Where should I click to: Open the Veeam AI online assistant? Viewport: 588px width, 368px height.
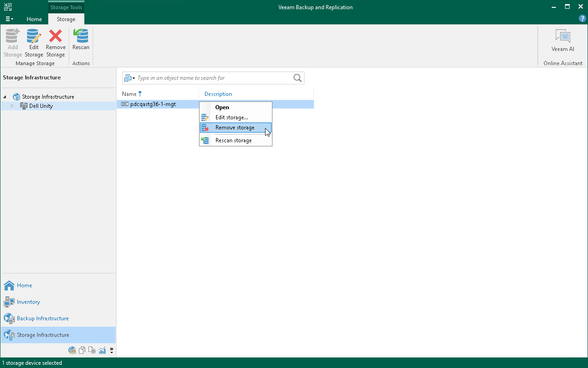[x=563, y=40]
